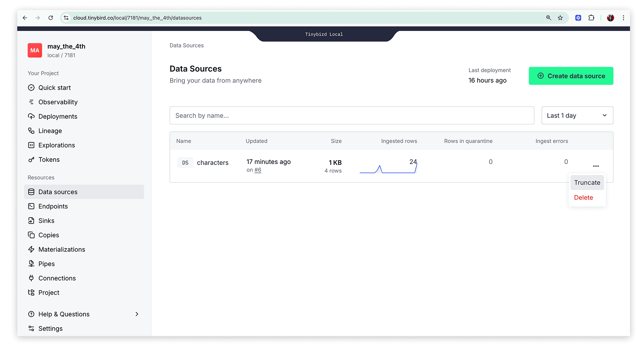Viewport: 644px width, 348px height.
Task: Expand Help & Questions submenu
Action: [137, 314]
